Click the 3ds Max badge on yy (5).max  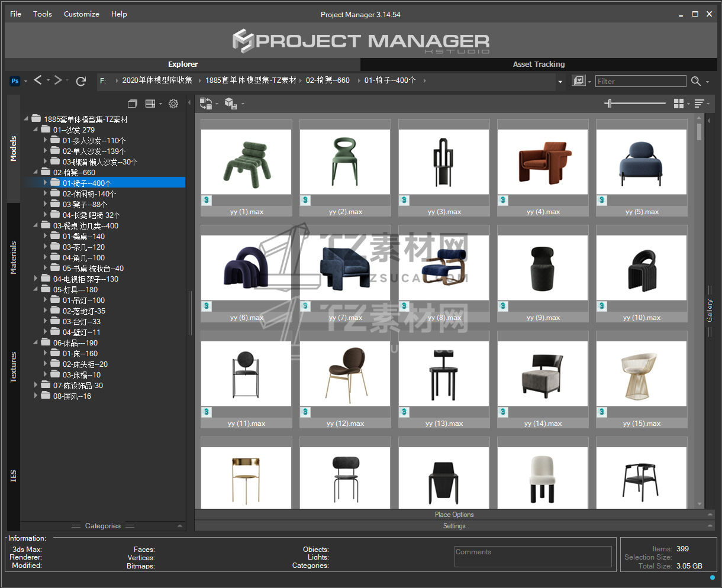(x=602, y=200)
